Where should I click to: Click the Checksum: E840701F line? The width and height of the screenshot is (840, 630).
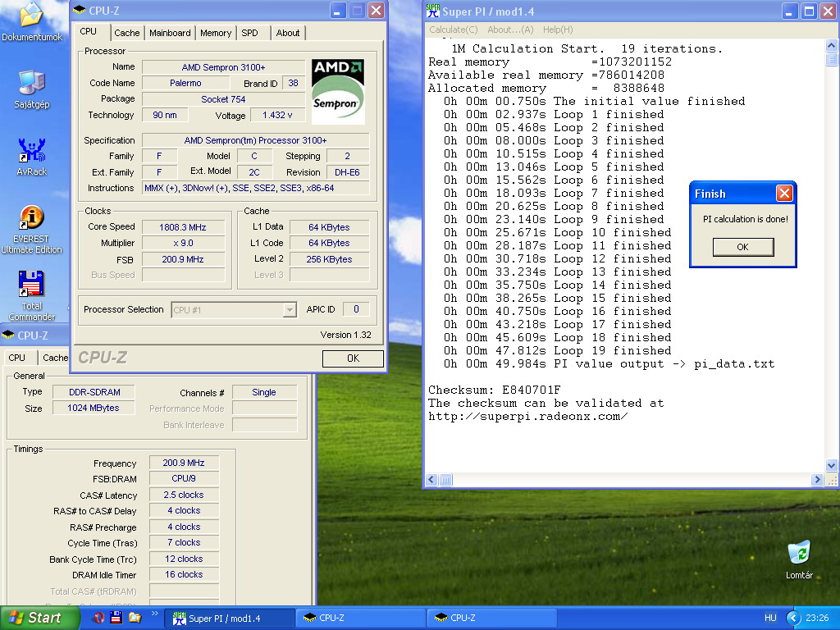coord(495,390)
